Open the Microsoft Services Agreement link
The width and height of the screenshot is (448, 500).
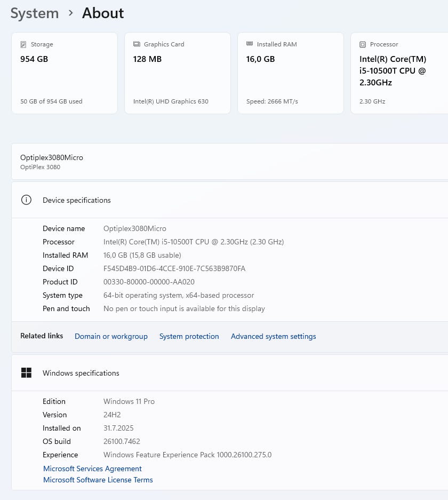pyautogui.click(x=92, y=469)
